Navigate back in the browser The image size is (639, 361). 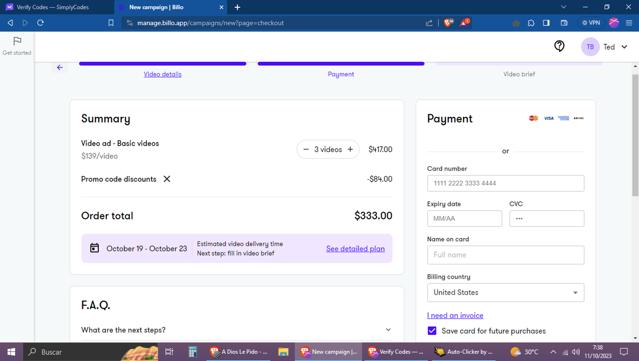[x=11, y=23]
